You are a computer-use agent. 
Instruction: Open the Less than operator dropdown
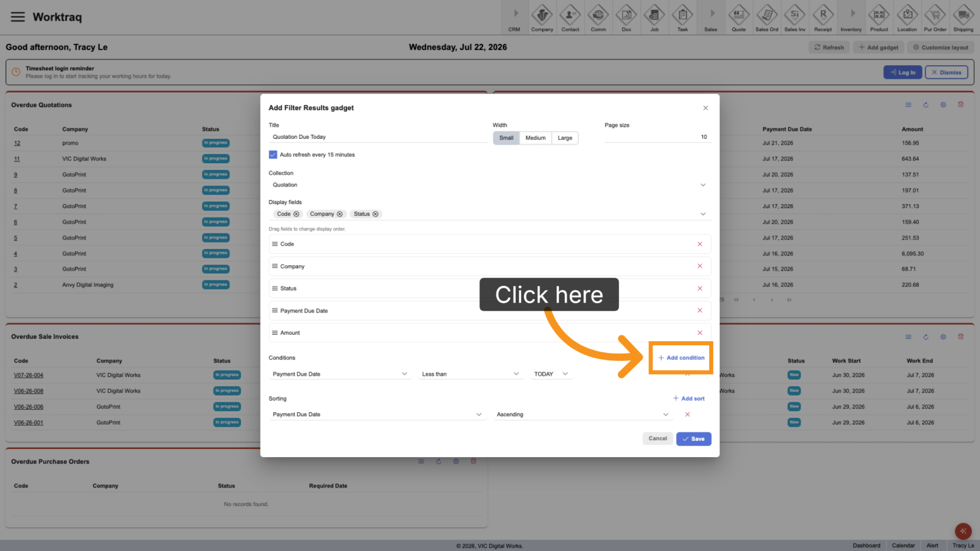click(470, 374)
